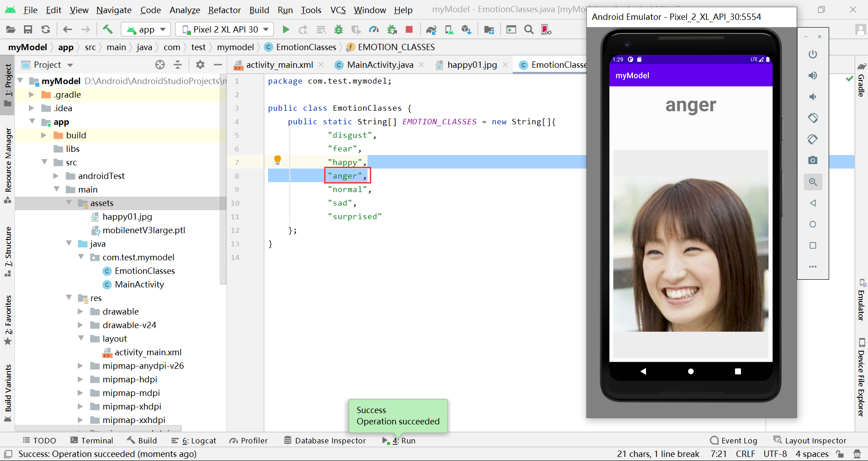Open the Refactor menu
Viewport: 868px width, 461px height.
(224, 10)
